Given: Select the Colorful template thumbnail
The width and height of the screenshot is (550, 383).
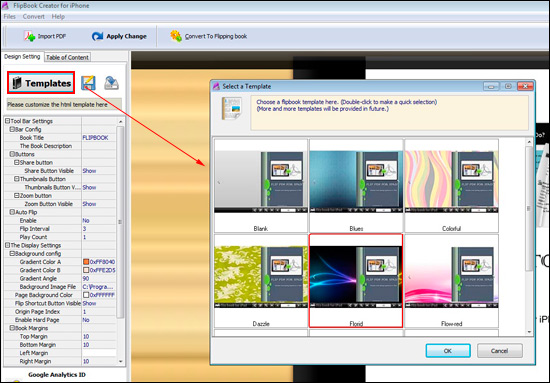Looking at the screenshot, I should [451, 186].
